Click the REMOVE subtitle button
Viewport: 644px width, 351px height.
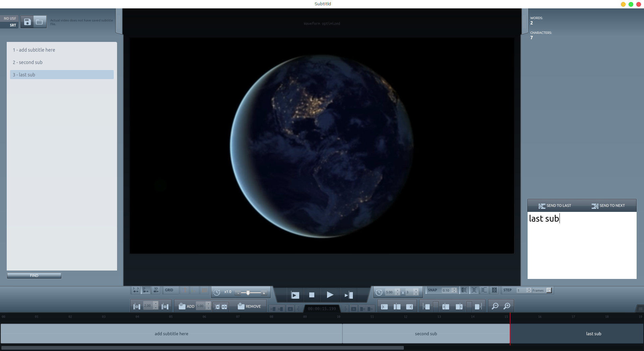(x=249, y=306)
